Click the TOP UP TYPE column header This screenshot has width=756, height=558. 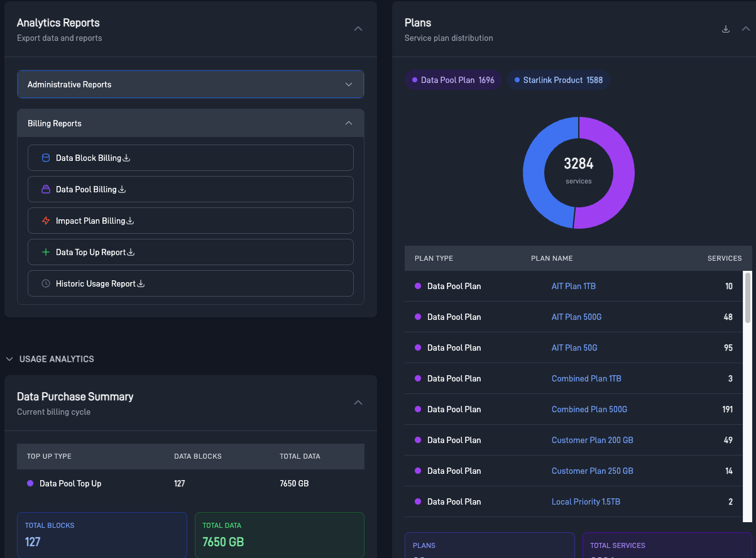pos(49,456)
